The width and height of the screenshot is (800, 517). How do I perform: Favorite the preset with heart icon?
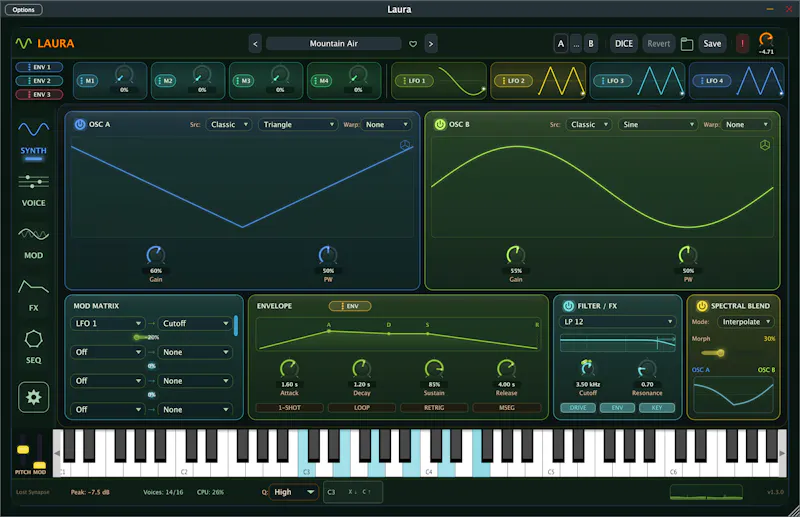click(x=413, y=44)
